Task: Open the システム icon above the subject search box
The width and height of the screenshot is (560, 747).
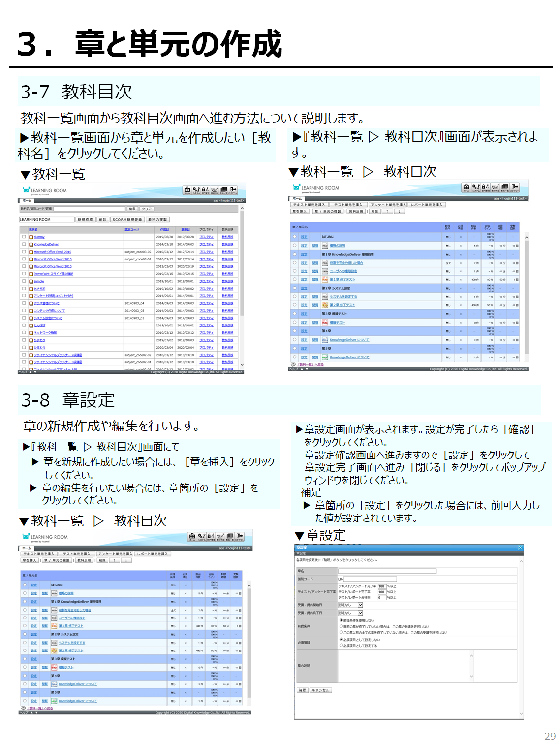Action: pos(196,190)
